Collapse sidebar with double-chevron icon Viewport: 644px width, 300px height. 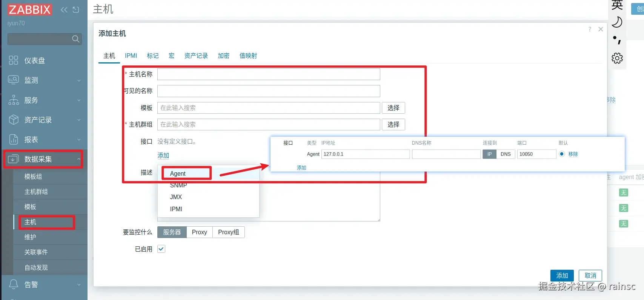click(x=64, y=9)
